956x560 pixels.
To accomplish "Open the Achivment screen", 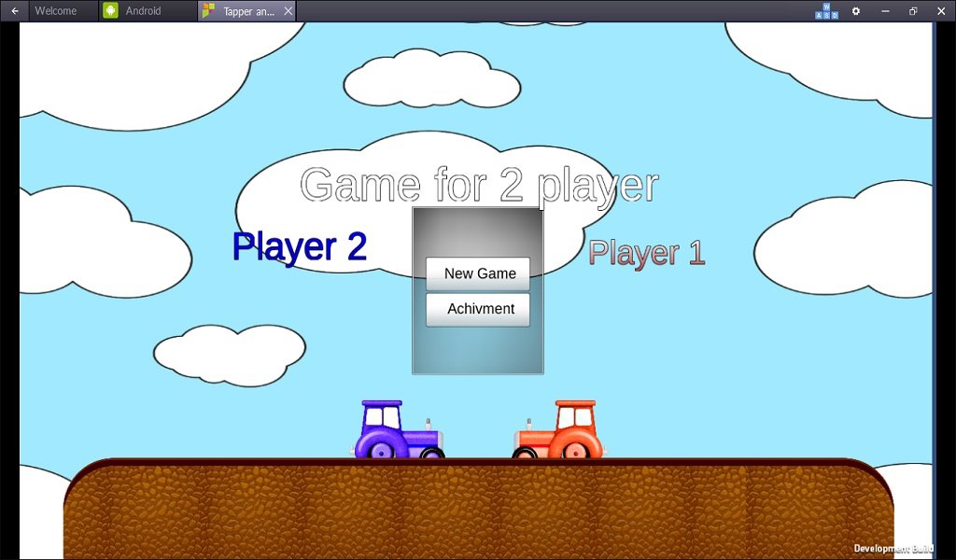I will click(x=478, y=308).
